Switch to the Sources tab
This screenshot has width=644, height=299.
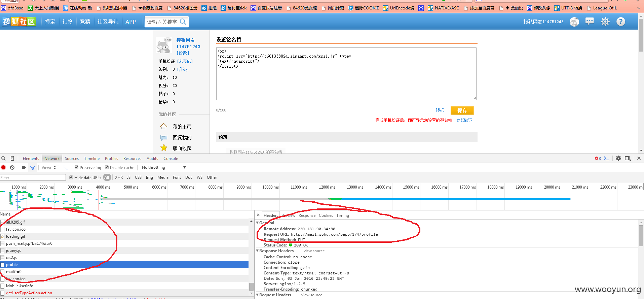point(72,158)
